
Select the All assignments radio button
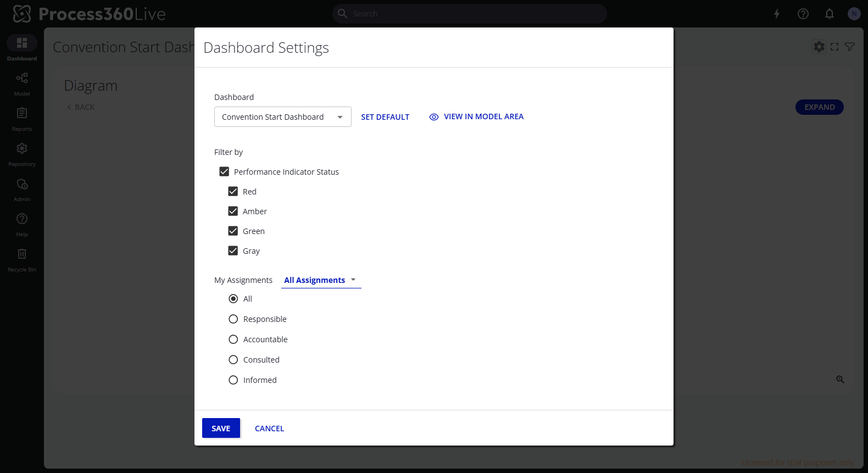pyautogui.click(x=233, y=299)
